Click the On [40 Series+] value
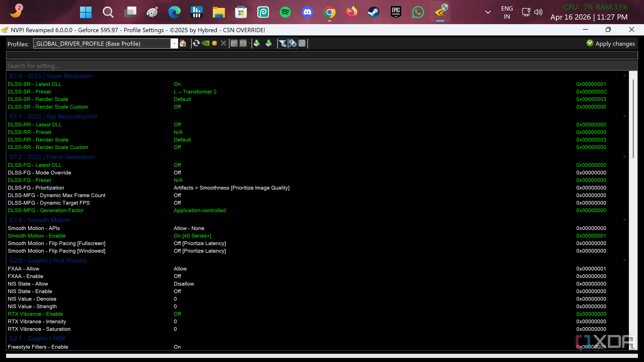The width and height of the screenshot is (644, 362). pos(192,236)
